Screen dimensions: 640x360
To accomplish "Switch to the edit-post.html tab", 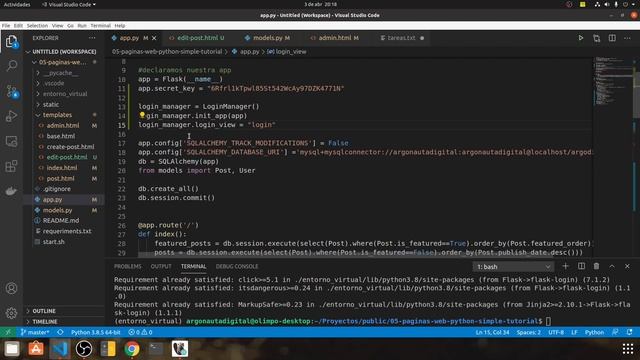I will click(197, 38).
